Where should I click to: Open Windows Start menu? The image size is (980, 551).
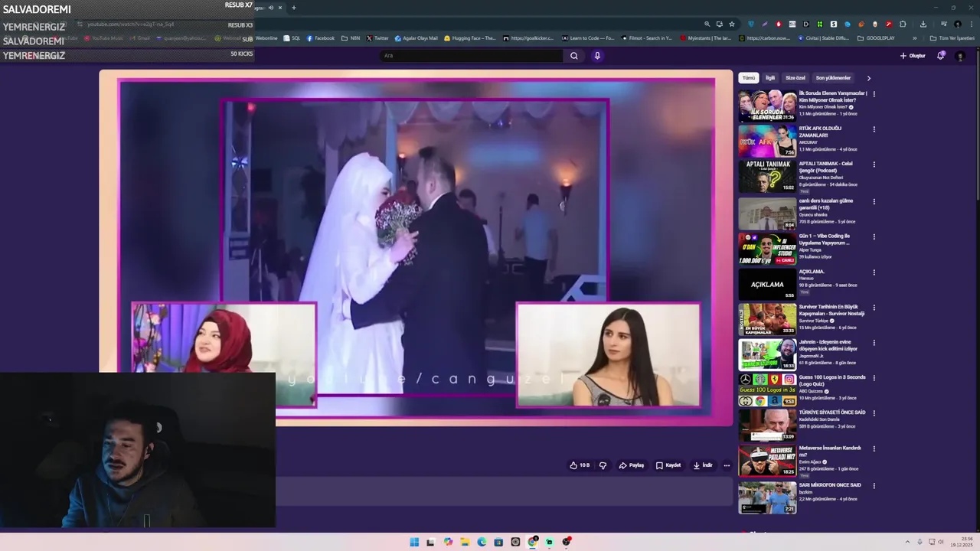[414, 542]
